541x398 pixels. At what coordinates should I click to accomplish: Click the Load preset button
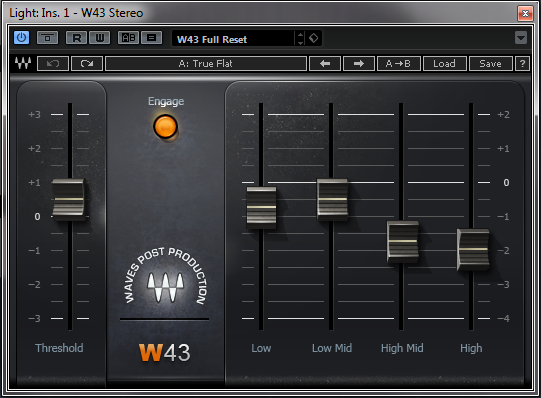pyautogui.click(x=444, y=63)
